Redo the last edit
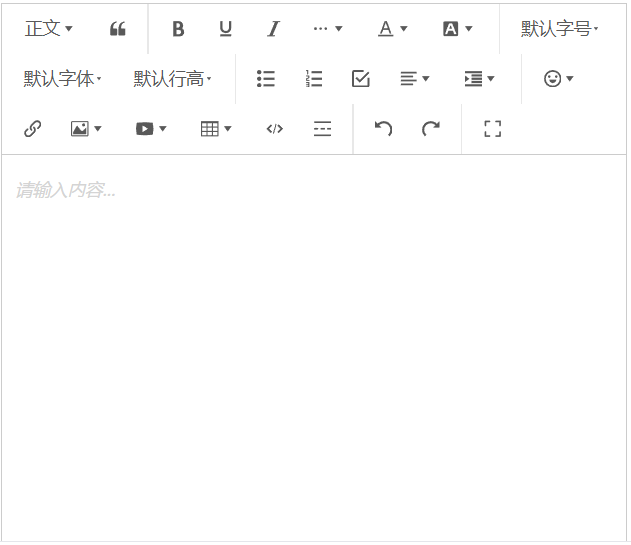 coord(431,129)
